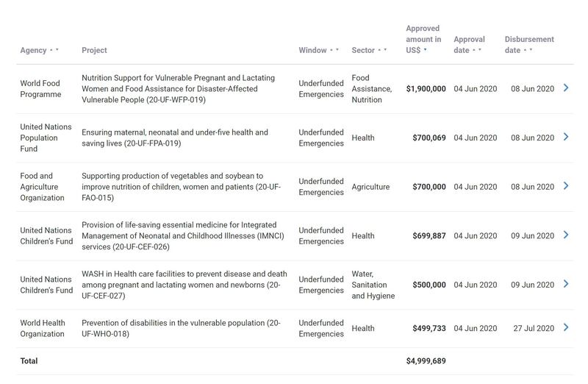Open project Ensuring maternal, neonatal health 20-UF-FPA-019
588x384 pixels.
click(x=175, y=138)
